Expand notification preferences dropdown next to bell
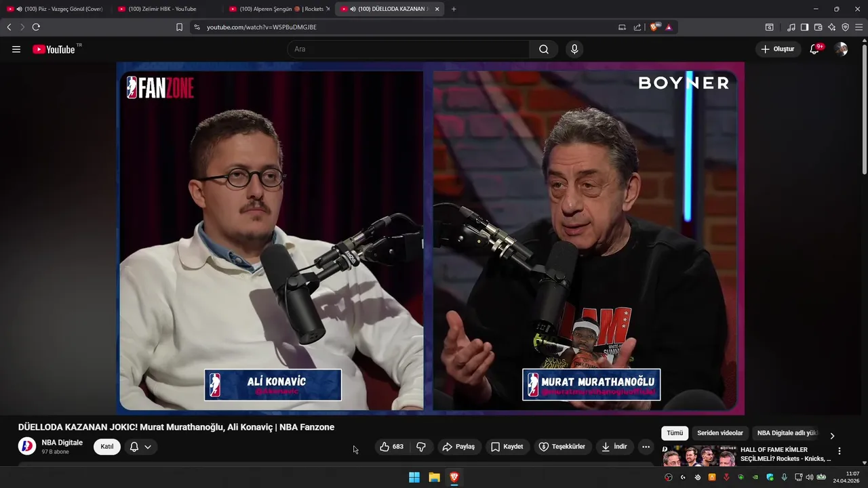Screen dimensions: 868x488 (x=148, y=447)
